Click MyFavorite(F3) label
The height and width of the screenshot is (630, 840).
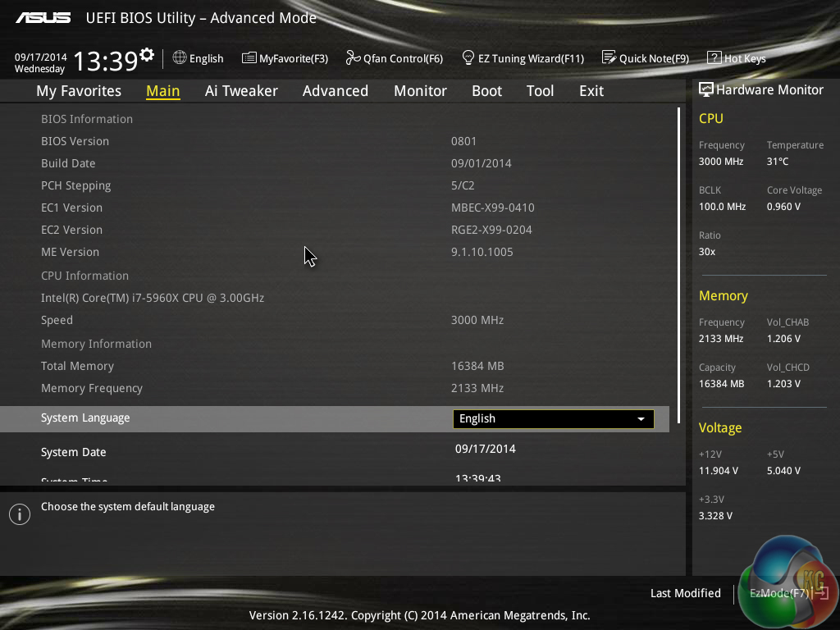[x=294, y=58]
